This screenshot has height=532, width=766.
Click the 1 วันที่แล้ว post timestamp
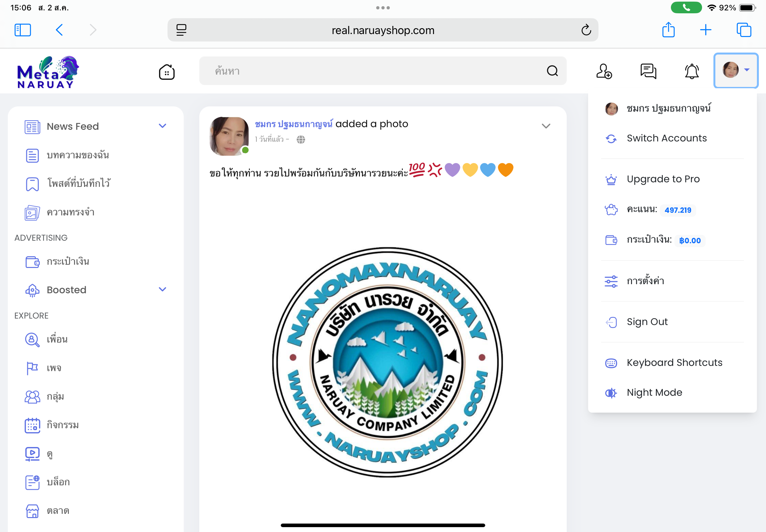(269, 139)
